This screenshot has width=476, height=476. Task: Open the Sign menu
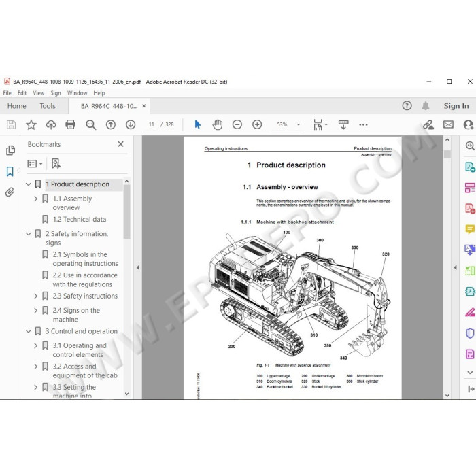point(56,93)
